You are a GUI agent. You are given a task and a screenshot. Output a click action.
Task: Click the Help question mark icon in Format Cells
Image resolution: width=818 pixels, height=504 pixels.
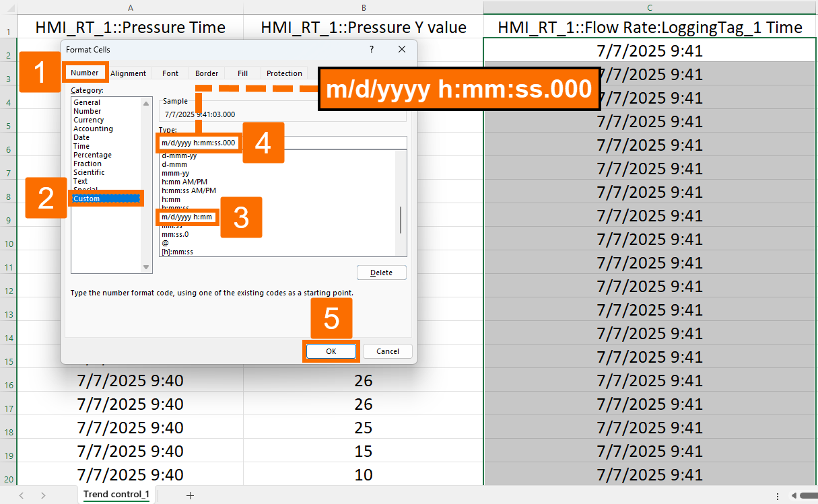coord(371,49)
